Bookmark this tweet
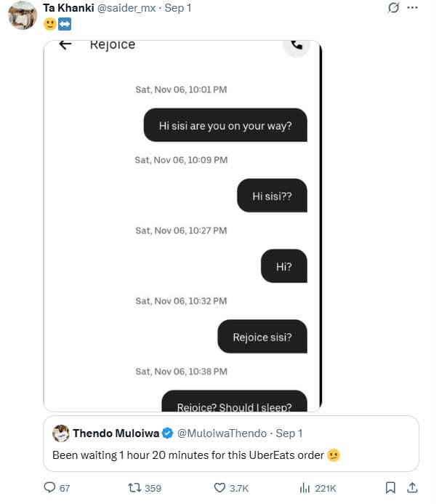The height and width of the screenshot is (504, 439). pos(390,487)
